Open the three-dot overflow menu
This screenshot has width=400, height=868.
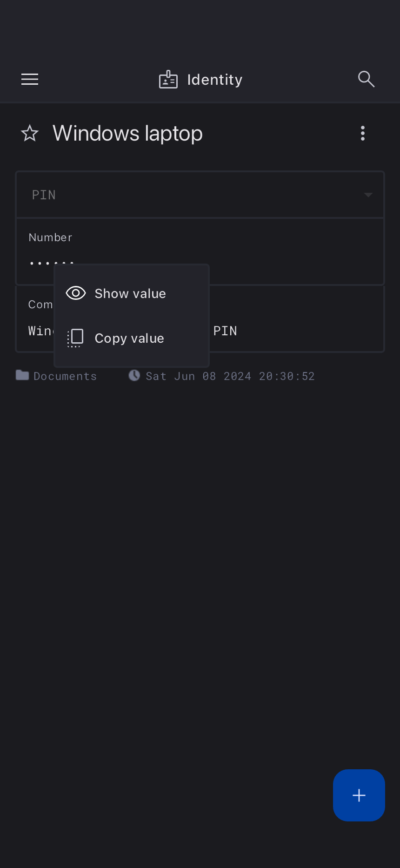click(363, 134)
